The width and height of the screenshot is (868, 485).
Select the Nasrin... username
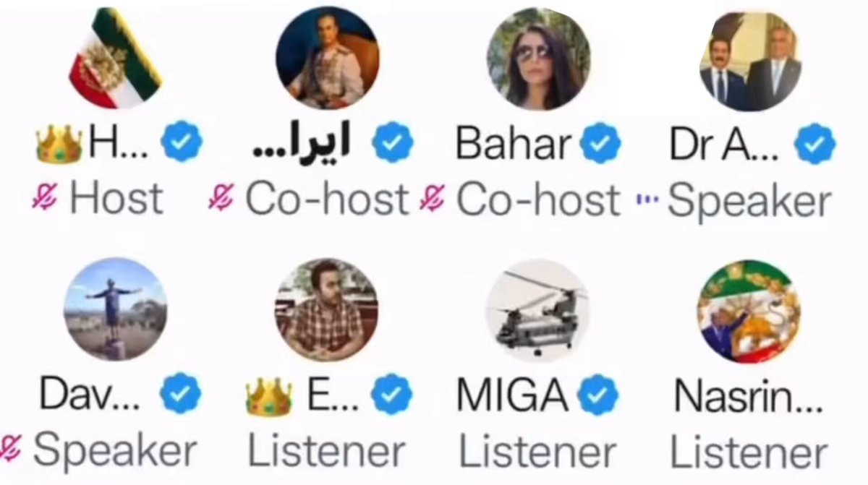[747, 395]
